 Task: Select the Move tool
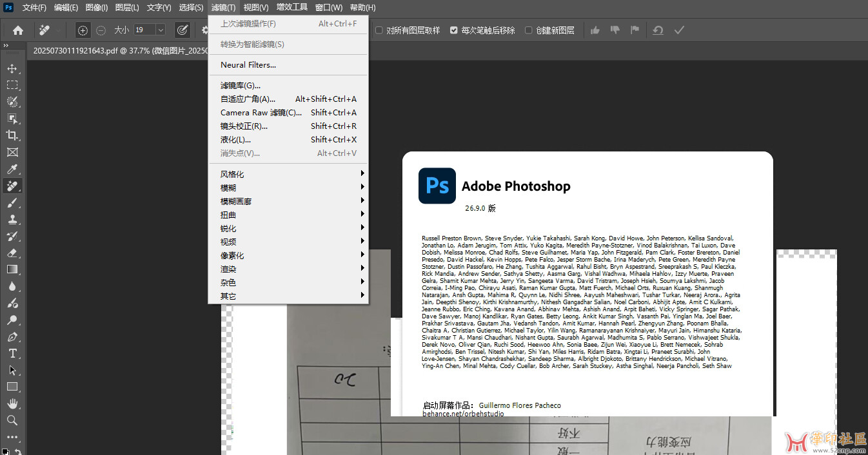[12, 68]
